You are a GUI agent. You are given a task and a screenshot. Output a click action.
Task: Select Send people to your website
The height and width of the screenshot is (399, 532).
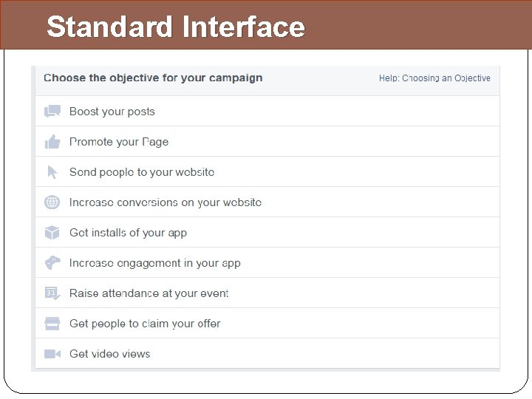[x=142, y=172]
